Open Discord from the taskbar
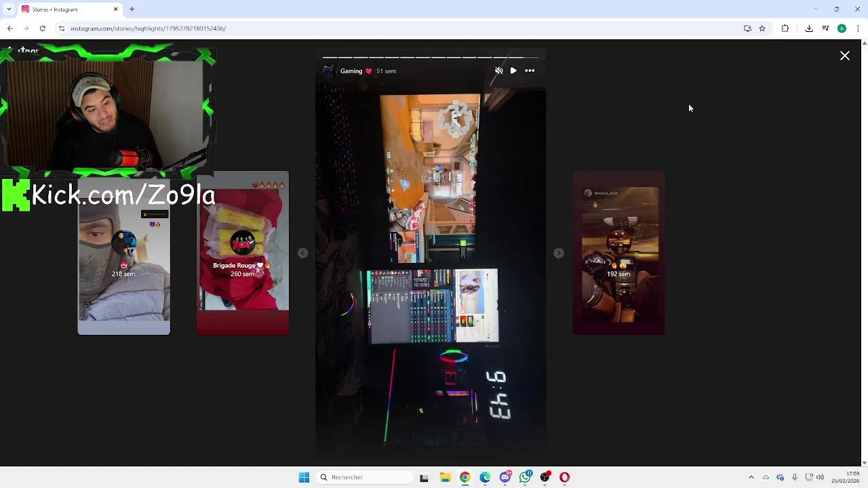 click(505, 477)
